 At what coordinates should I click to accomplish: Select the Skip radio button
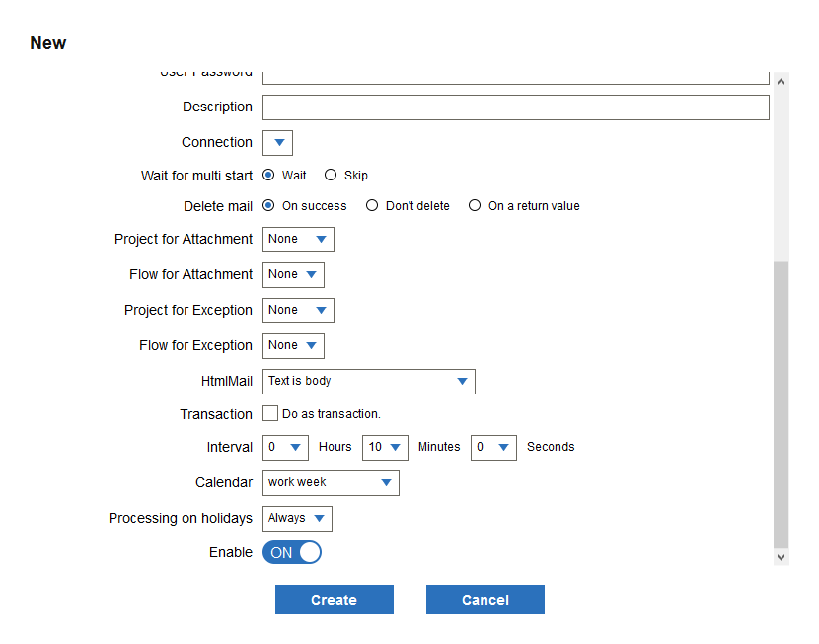click(331, 175)
